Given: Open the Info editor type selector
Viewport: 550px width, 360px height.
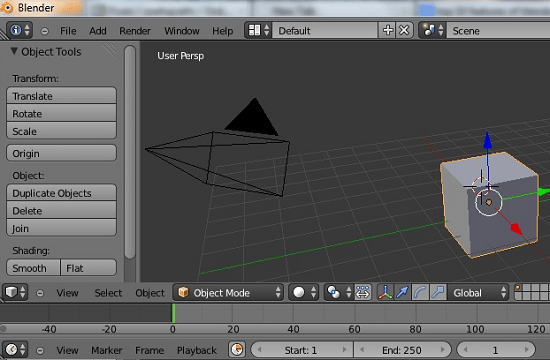Looking at the screenshot, I should click(19, 30).
